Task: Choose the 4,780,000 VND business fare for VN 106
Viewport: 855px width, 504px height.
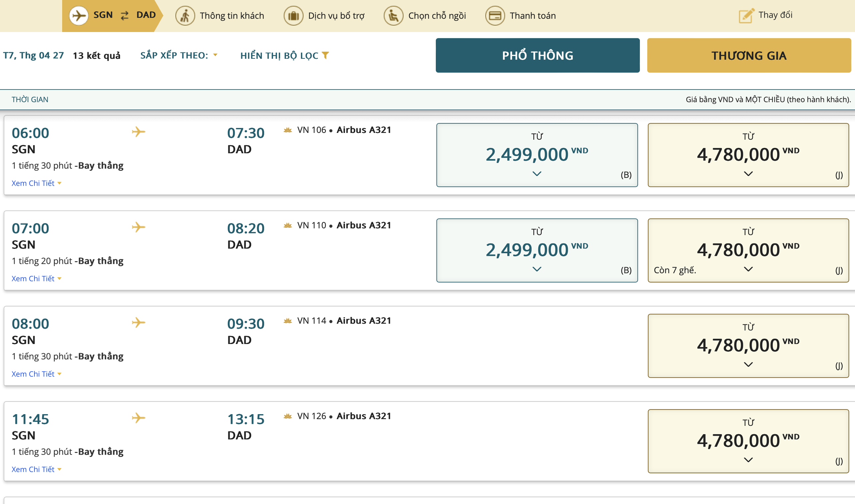Action: click(x=748, y=155)
